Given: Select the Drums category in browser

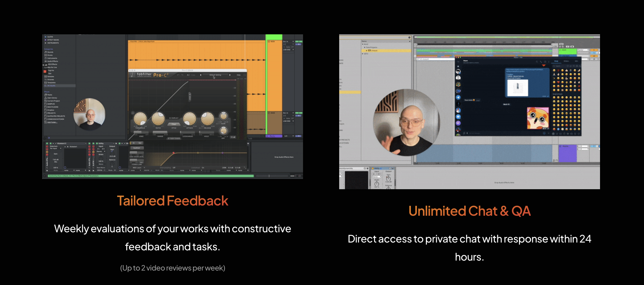Looking at the screenshot, I should 50,55.
